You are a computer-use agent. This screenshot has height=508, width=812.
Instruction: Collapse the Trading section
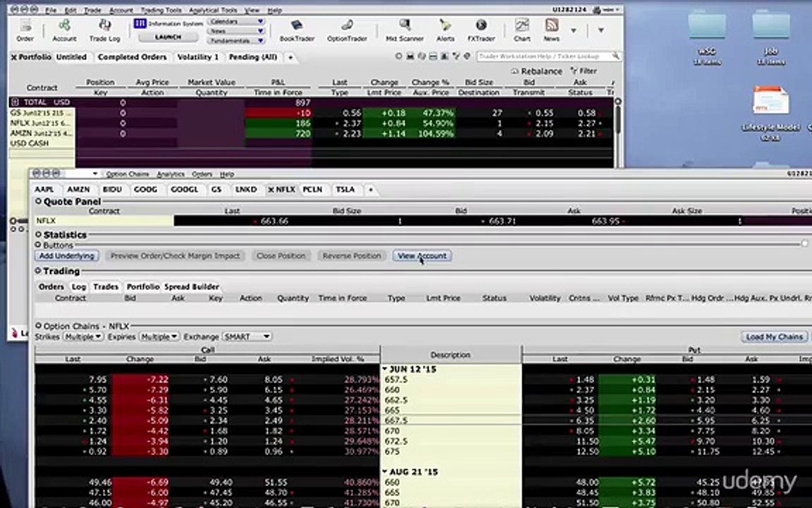(38, 271)
